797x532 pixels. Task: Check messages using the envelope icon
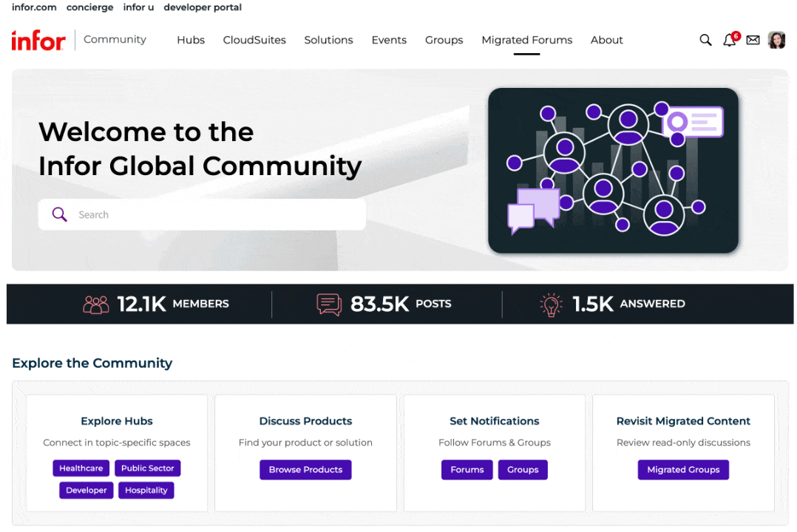click(x=753, y=40)
